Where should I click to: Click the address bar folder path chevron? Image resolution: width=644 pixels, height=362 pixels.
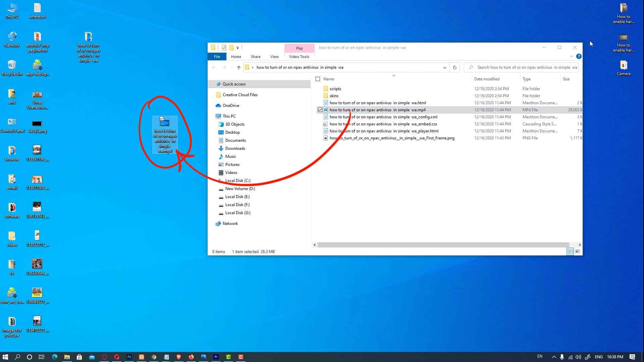tap(253, 67)
